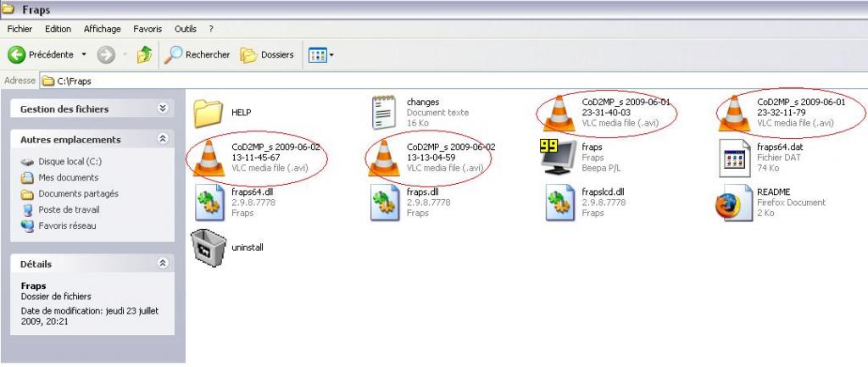This screenshot has height=367, width=868.
Task: Click the address bar showing C:\Fraps
Action: pos(454,81)
